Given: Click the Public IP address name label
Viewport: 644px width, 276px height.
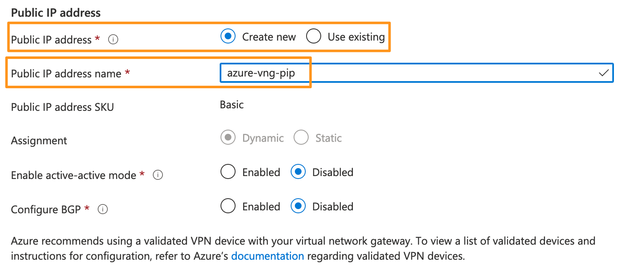Looking at the screenshot, I should click(66, 74).
